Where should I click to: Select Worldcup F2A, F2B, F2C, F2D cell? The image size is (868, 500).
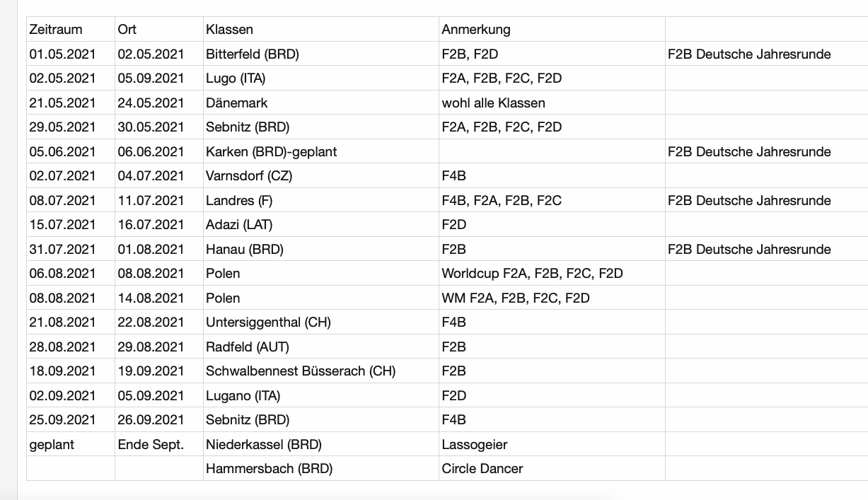click(x=552, y=274)
